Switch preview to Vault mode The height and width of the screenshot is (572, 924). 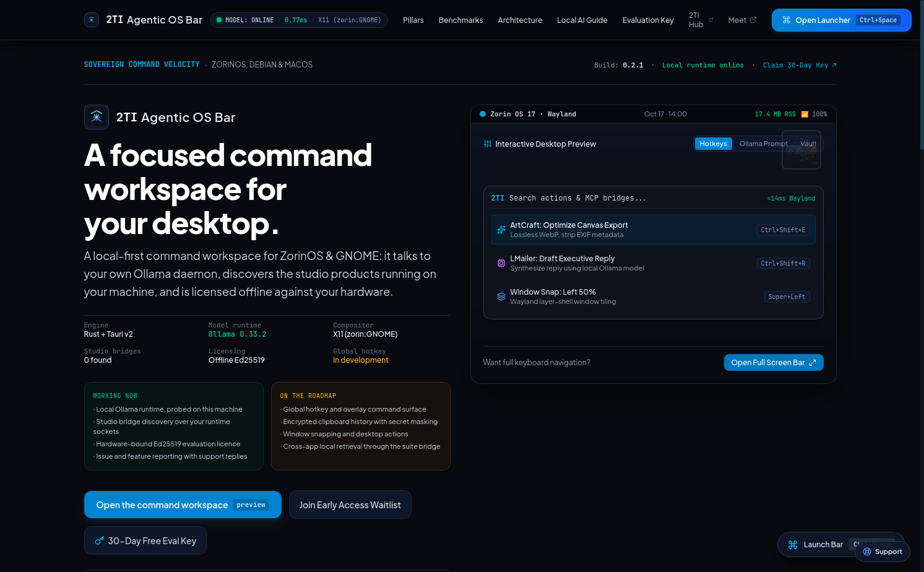[x=808, y=144]
